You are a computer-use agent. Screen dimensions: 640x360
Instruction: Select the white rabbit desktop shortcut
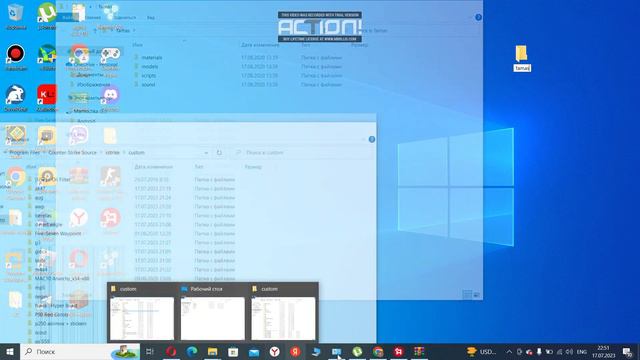(16, 98)
